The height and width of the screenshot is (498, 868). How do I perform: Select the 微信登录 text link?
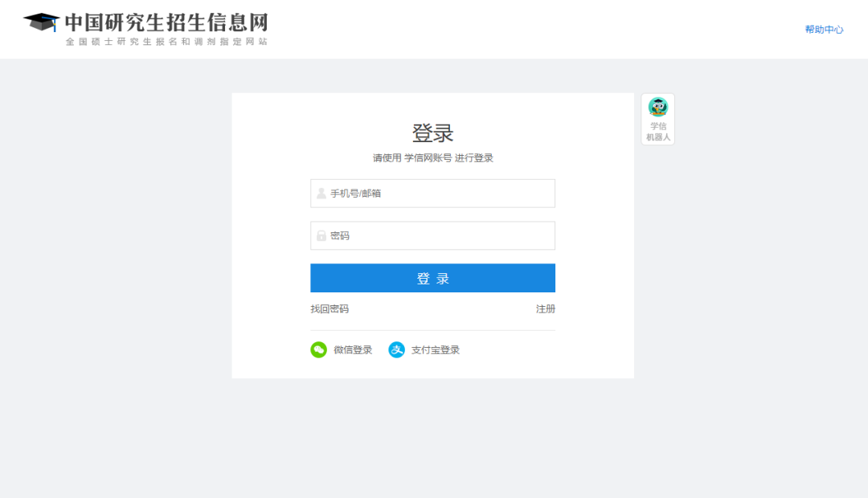(x=353, y=350)
